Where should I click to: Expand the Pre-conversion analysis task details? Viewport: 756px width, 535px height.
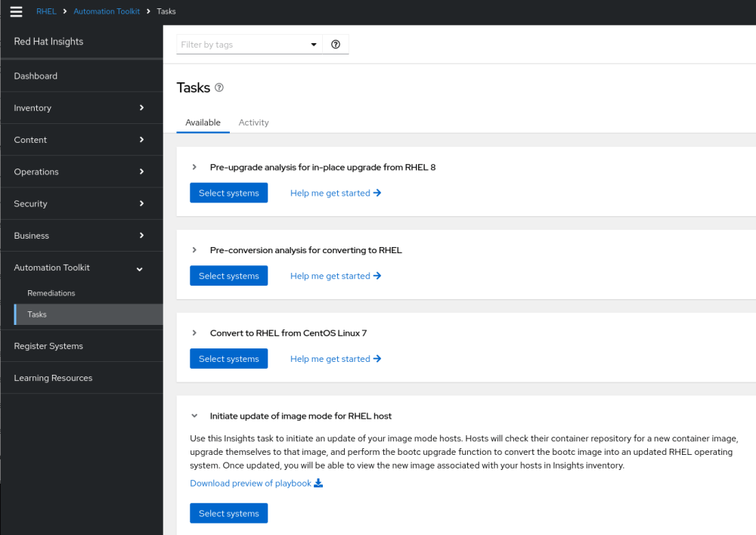pyautogui.click(x=194, y=250)
